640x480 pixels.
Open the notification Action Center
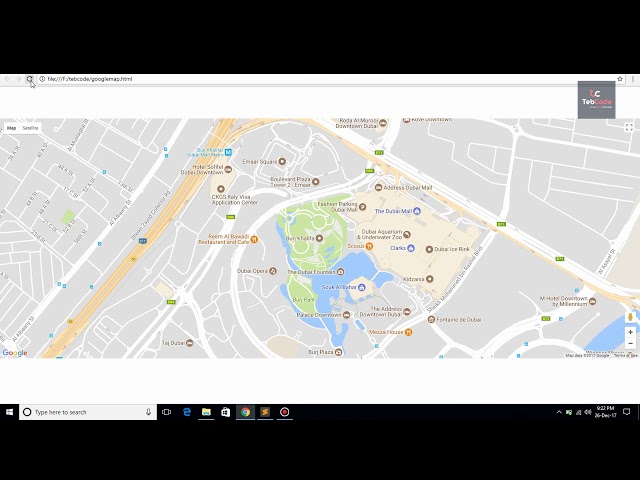[x=627, y=412]
